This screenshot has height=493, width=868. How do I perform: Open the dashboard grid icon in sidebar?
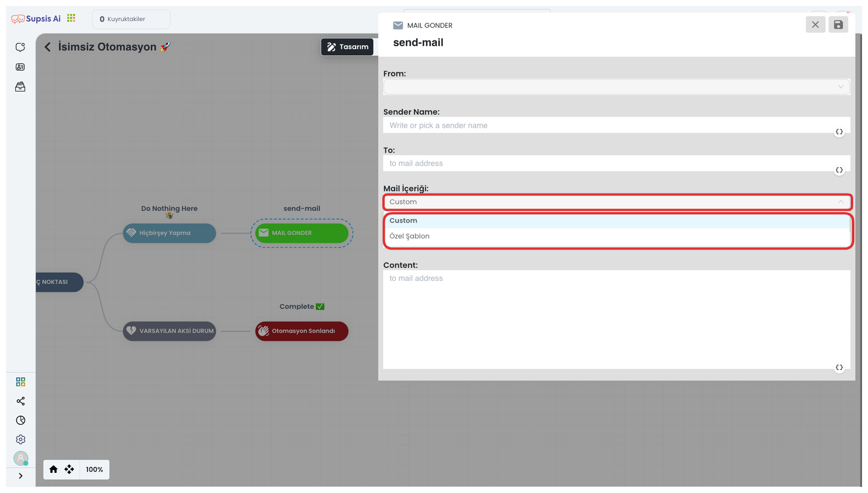point(21,381)
